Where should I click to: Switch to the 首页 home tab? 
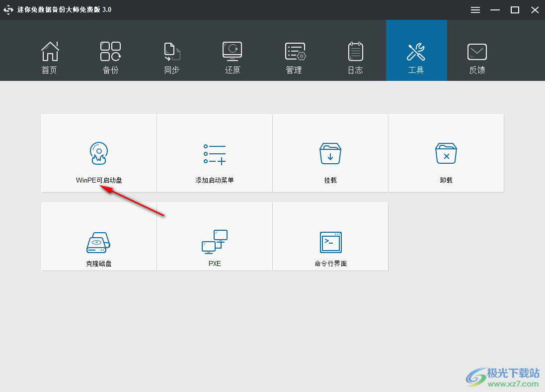49,57
